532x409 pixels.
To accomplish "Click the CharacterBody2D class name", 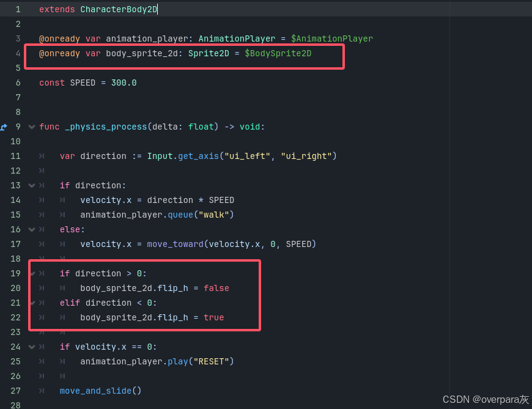I will click(119, 10).
